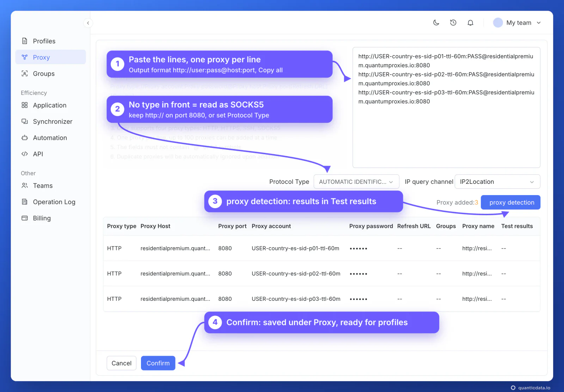Click the Proxy port column header
564x392 pixels.
pyautogui.click(x=232, y=226)
